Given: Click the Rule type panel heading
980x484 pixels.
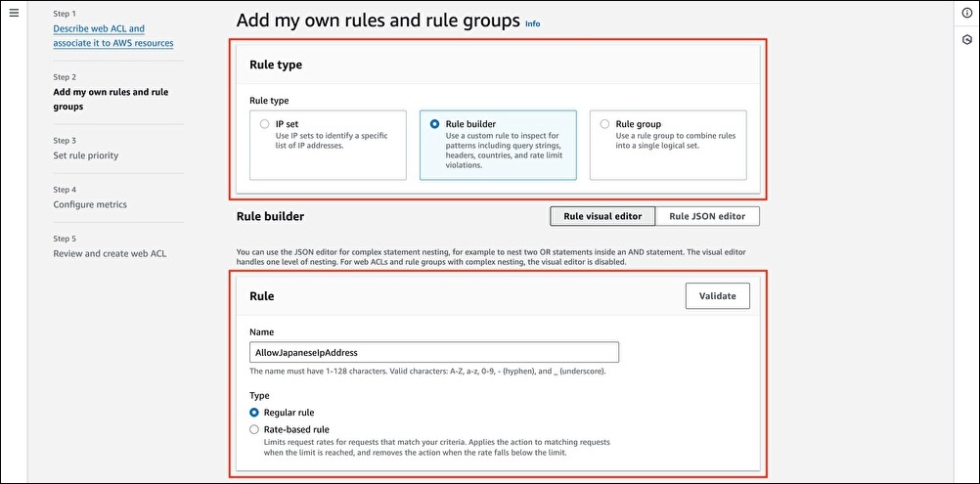Looking at the screenshot, I should [276, 65].
